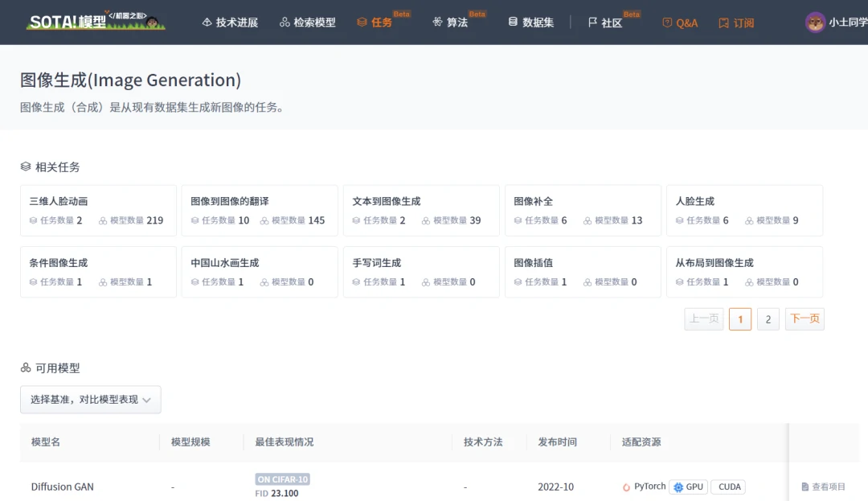Image resolution: width=868 pixels, height=501 pixels.
Task: Click the 数据集 database icon
Action: click(513, 23)
